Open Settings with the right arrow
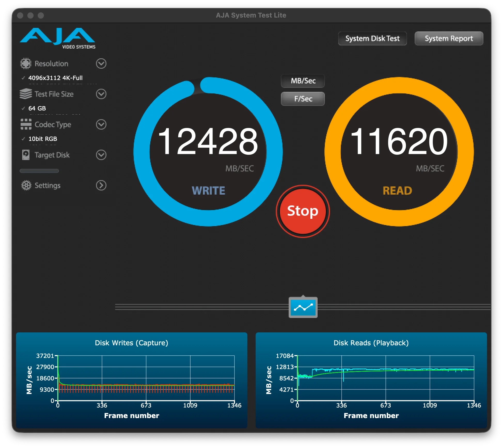Screen dimensions: 503x448 click(101, 185)
